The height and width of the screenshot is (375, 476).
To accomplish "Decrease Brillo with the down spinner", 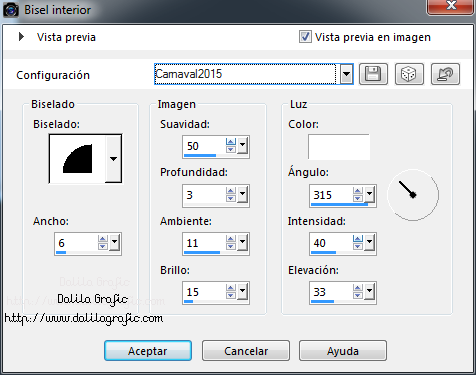I will coord(231,296).
